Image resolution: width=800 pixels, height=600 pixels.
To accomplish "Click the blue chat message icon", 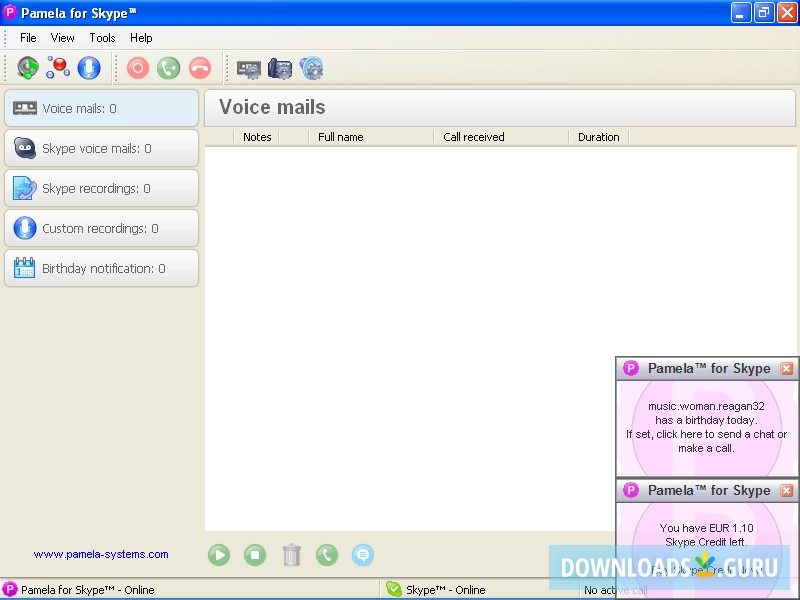I will (x=363, y=555).
